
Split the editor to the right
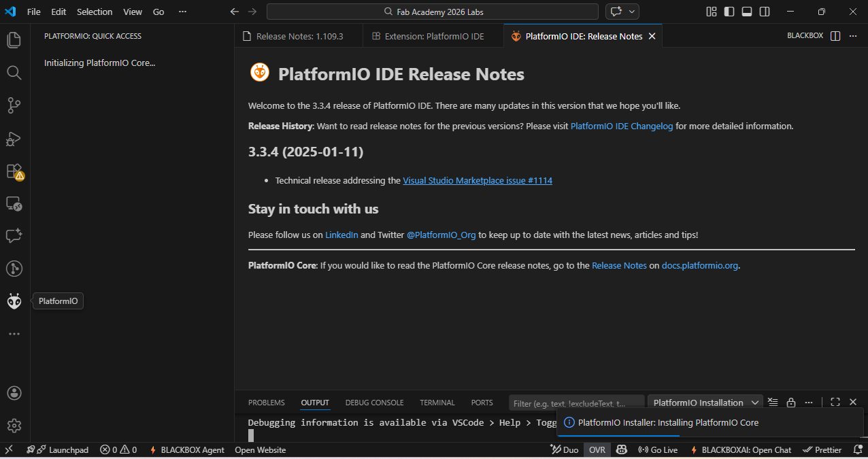[835, 36]
